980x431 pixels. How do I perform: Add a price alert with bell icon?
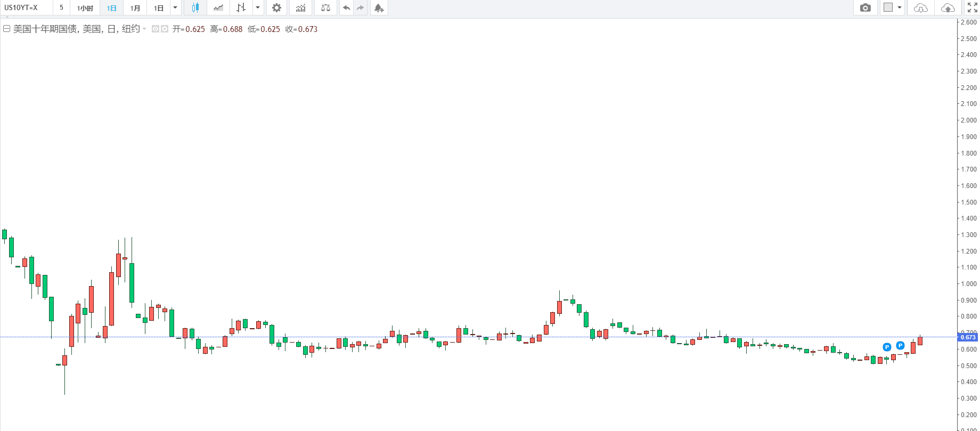click(379, 8)
